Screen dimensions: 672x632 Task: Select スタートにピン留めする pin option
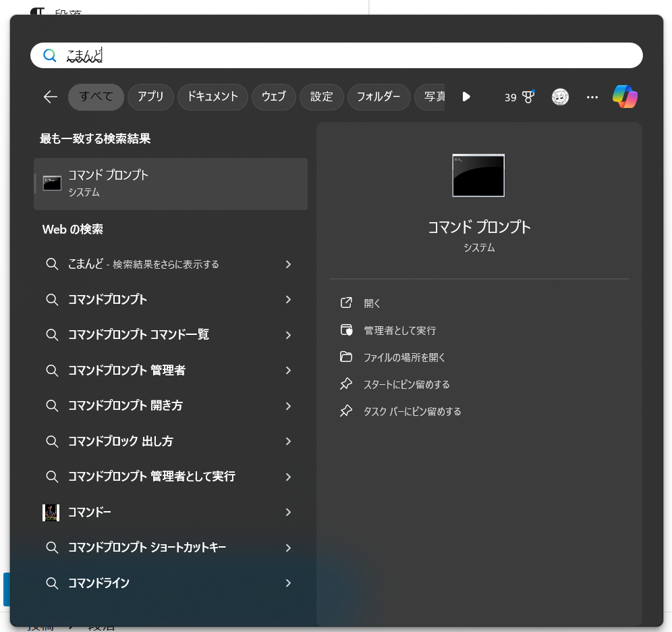pos(406,384)
